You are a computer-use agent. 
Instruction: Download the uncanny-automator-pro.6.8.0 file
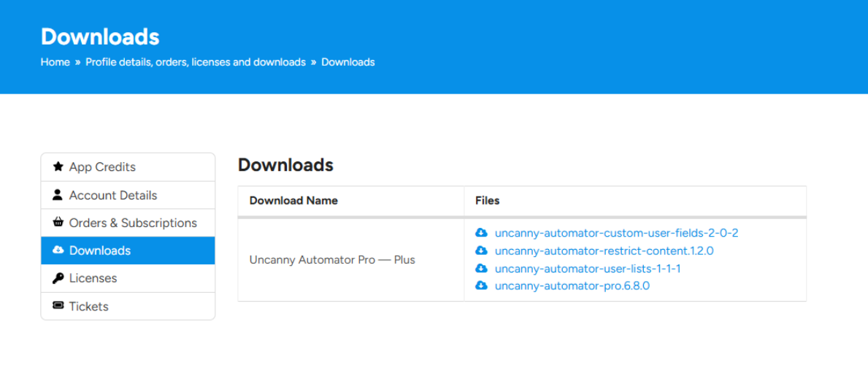(x=572, y=286)
